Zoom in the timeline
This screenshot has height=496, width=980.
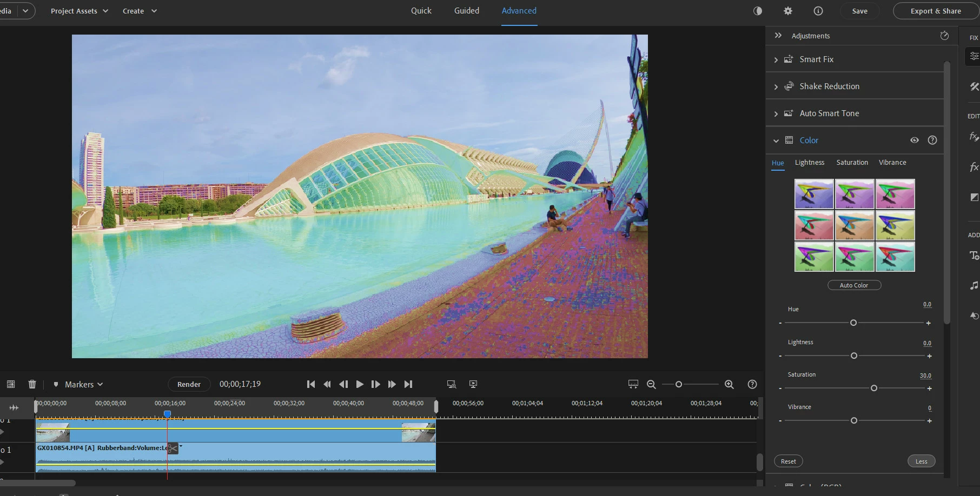[729, 384]
